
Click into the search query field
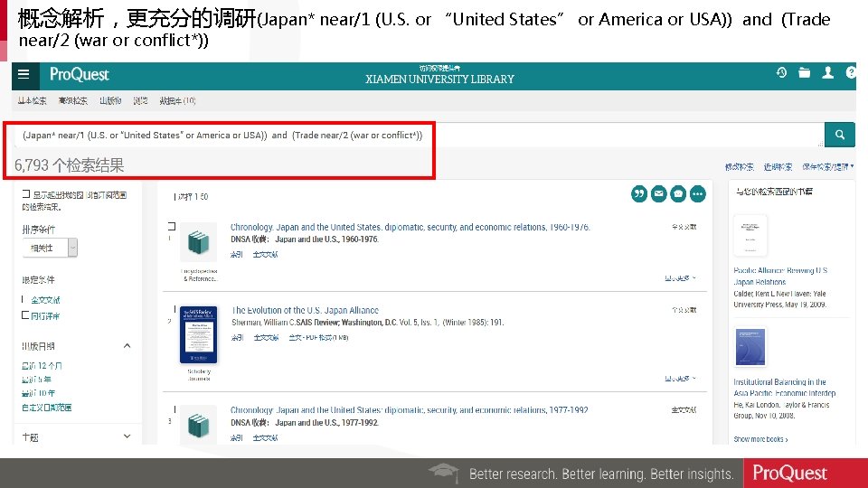tap(418, 135)
